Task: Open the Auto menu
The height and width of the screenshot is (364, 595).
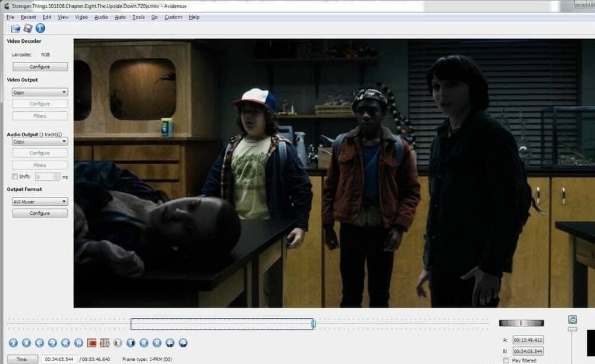Action: [120, 17]
